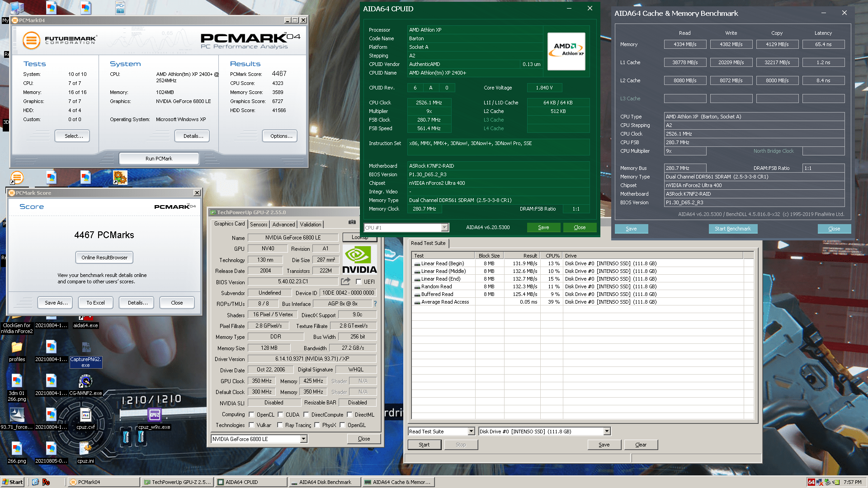Viewport: 868px width, 488px height.
Task: Click Save in Cache & Memory Benchmark
Action: (x=631, y=229)
